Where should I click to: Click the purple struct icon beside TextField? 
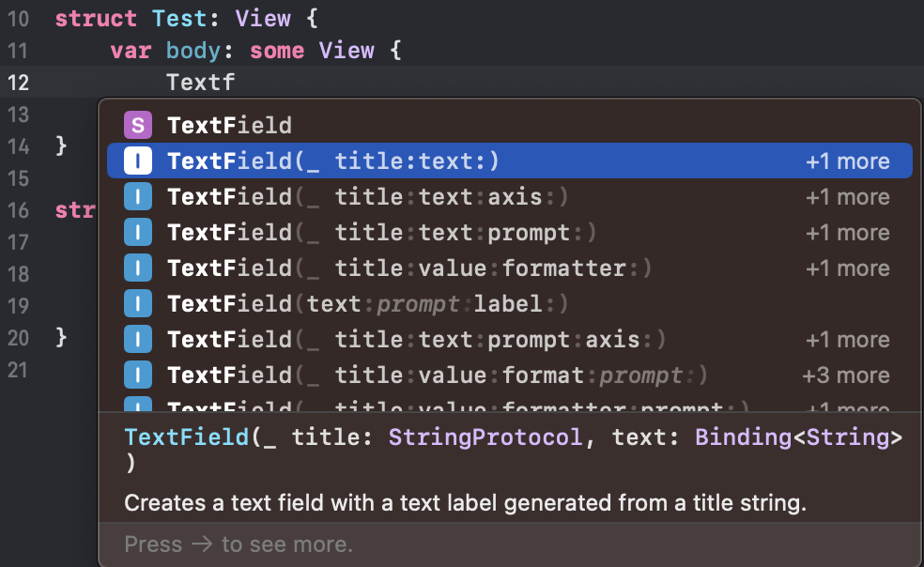[138, 125]
